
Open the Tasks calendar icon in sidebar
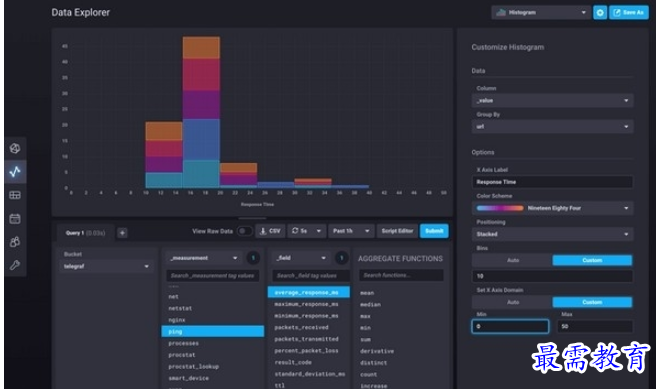click(15, 218)
